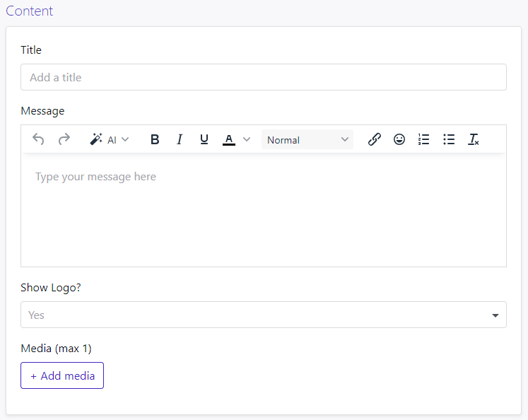Insert a hyperlink with the link icon
Viewport: 528px width, 420px height.
click(374, 139)
